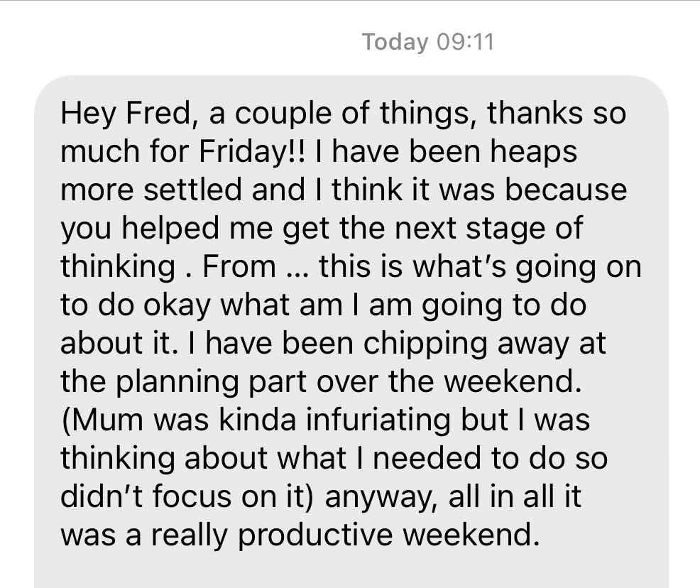Tap the word "helped" in the message

[170, 228]
